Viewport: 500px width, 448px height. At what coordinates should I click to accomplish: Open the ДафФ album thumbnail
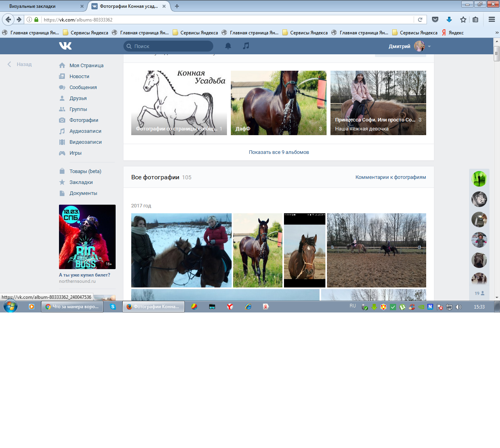click(279, 103)
